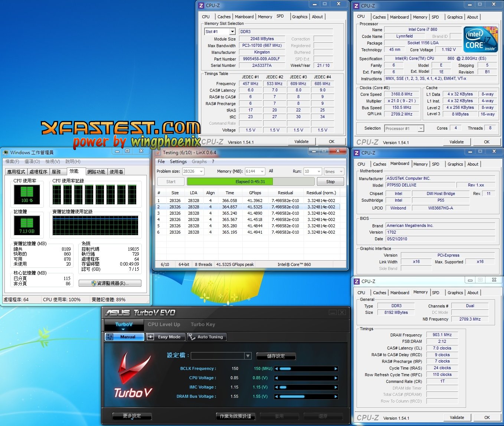
Task: Click the 作業系統預設值 button in TurboV
Action: [235, 416]
